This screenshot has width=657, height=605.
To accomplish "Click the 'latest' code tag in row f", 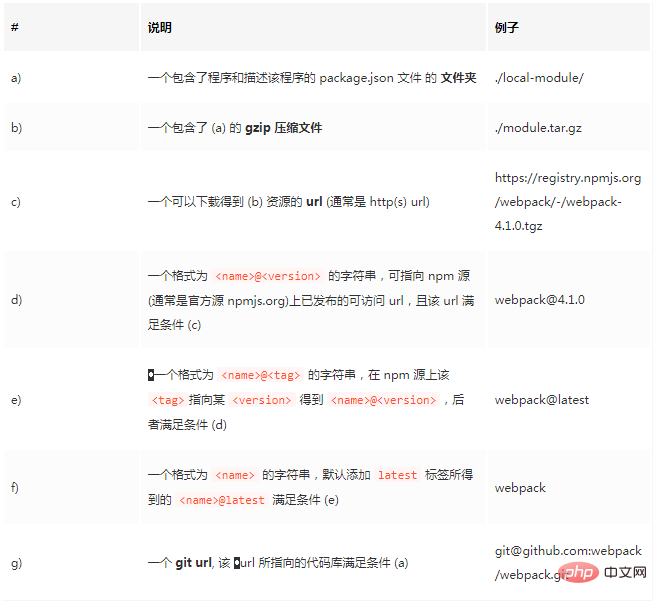I will [x=397, y=475].
